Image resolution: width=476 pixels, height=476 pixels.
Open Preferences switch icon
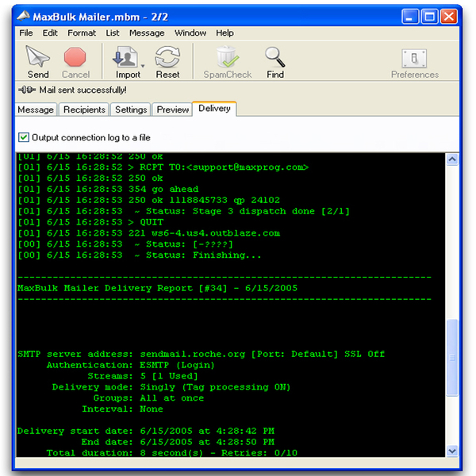(414, 58)
